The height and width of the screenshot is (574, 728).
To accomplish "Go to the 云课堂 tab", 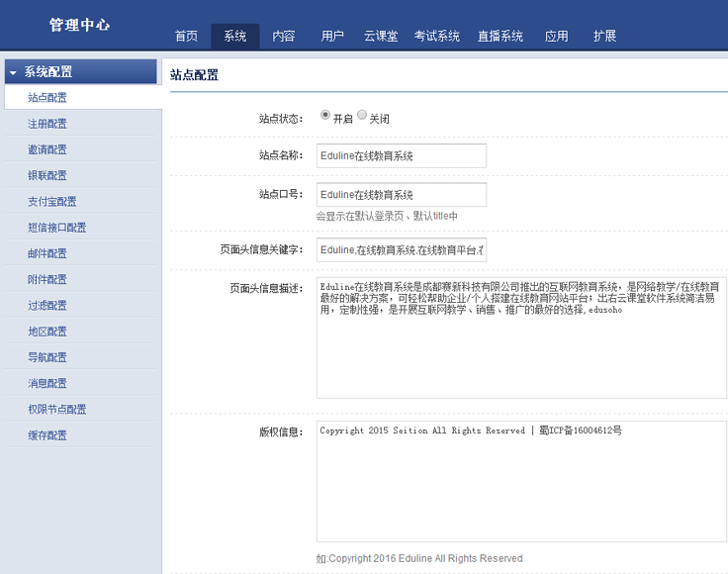I will pos(381,37).
